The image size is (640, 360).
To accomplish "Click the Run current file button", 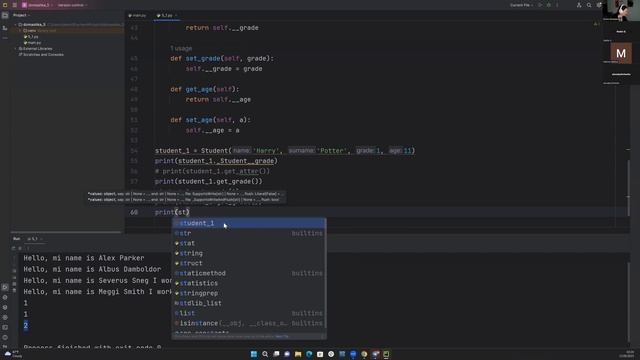I will [x=540, y=5].
